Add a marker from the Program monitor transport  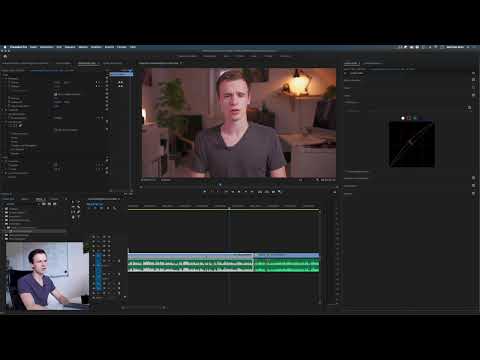pos(205,192)
